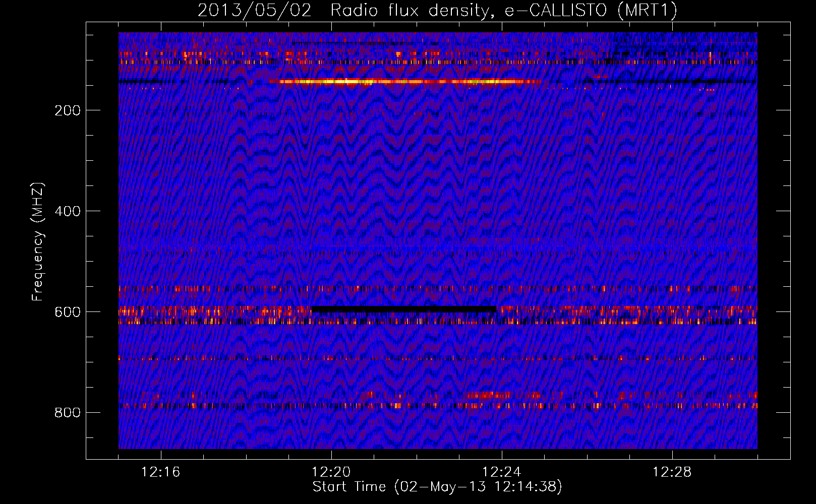Viewport: 816px width, 504px height.
Task: Click the 12:16 time tick label
Action: click(x=161, y=472)
